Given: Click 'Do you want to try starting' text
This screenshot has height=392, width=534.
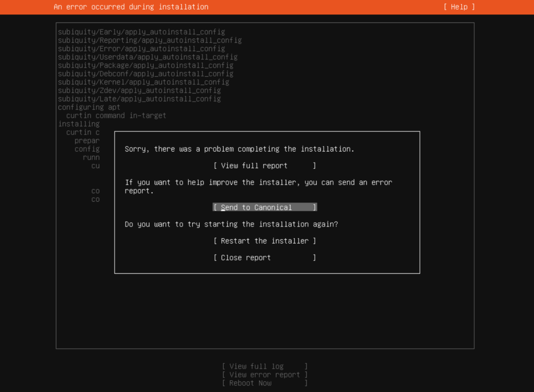Looking at the screenshot, I should (x=231, y=224).
